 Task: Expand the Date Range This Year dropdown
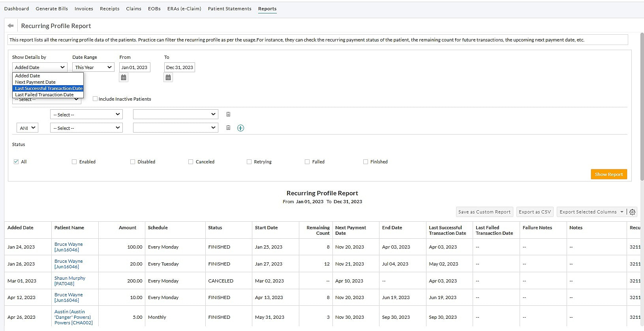[x=94, y=67]
